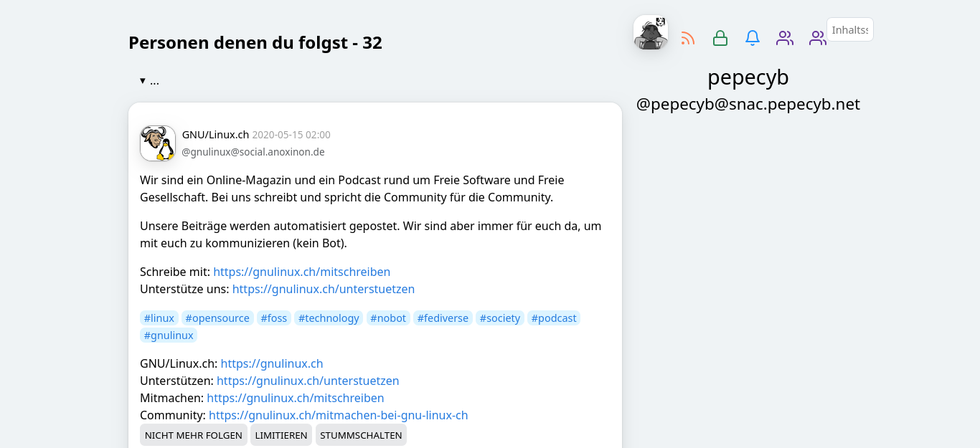Click the purple people icon beside the bell
The width and height of the screenshot is (980, 448).
[785, 38]
